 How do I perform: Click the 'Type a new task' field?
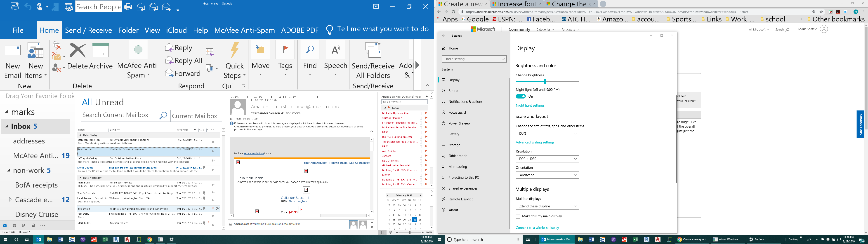click(404, 102)
